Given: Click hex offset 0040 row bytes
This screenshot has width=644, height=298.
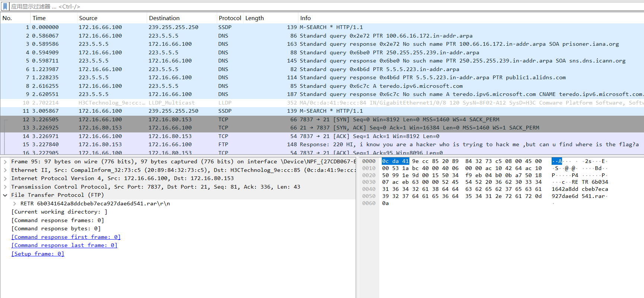Looking at the screenshot, I should click(x=462, y=189).
